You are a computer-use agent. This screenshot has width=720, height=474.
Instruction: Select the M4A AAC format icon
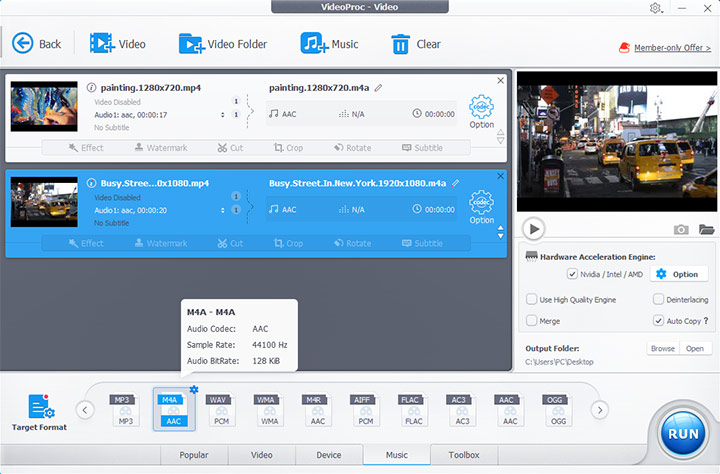[x=174, y=409]
